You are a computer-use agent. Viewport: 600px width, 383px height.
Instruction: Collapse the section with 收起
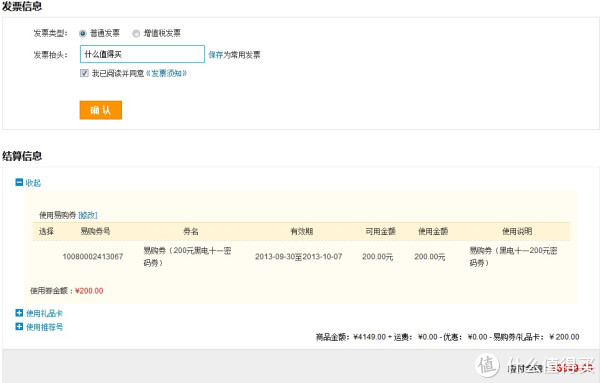pos(28,183)
